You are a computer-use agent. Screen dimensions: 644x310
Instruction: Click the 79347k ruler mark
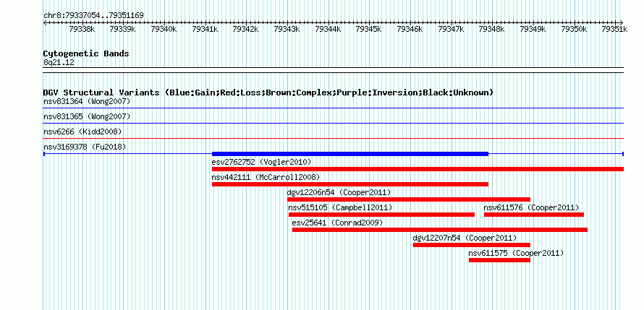(x=451, y=29)
